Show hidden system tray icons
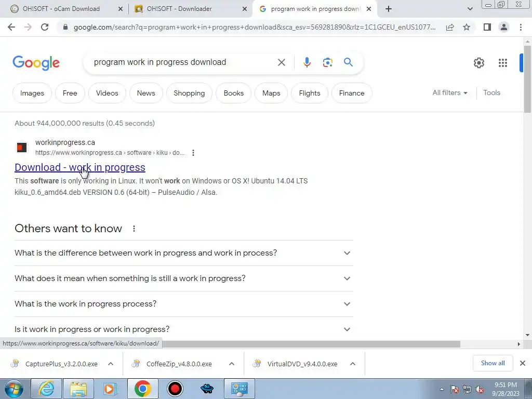 (x=442, y=390)
